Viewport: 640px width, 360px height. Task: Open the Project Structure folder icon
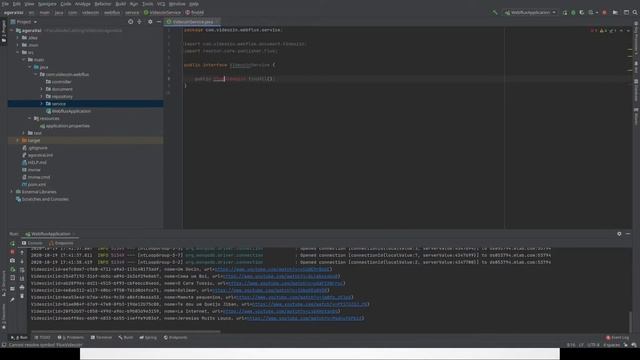point(615,13)
